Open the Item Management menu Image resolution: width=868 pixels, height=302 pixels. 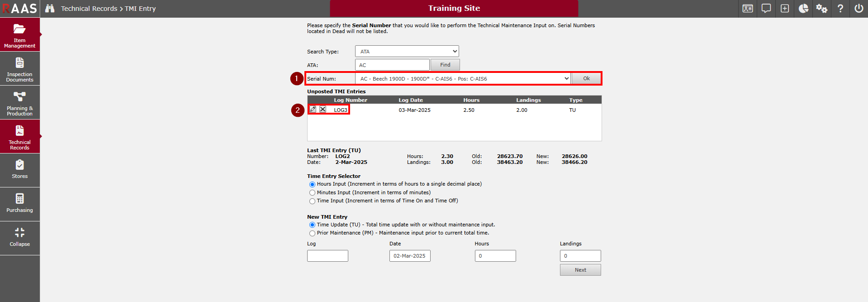[x=20, y=35]
